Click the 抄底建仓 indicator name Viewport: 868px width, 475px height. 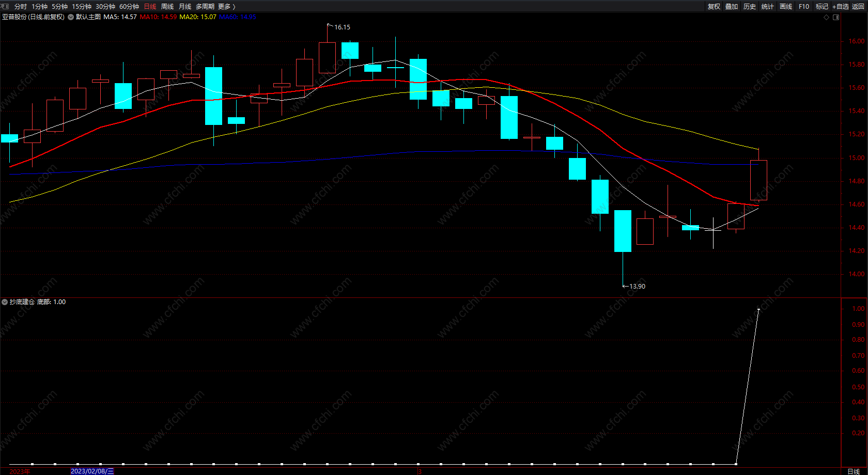click(x=22, y=302)
